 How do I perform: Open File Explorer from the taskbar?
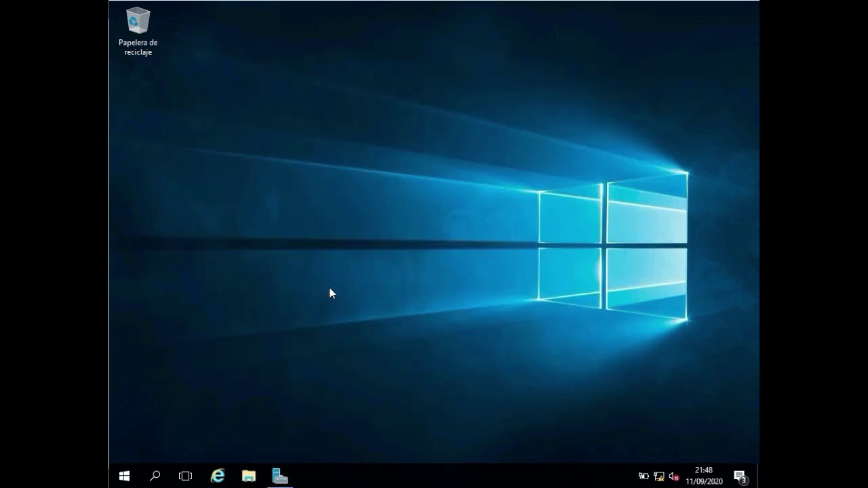coord(249,476)
